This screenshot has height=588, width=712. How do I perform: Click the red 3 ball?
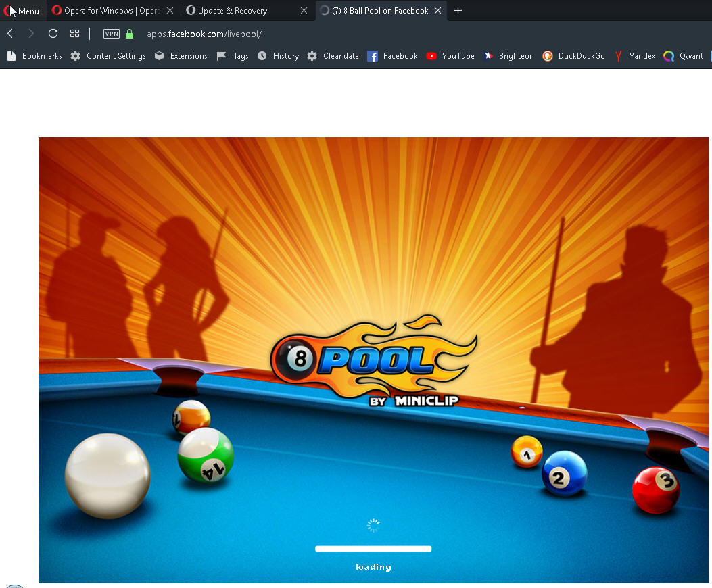pos(656,490)
